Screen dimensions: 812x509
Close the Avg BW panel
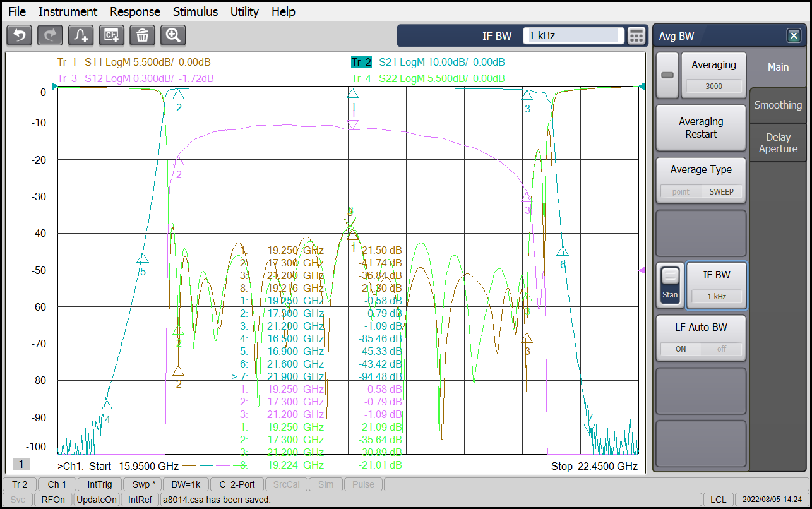click(794, 36)
